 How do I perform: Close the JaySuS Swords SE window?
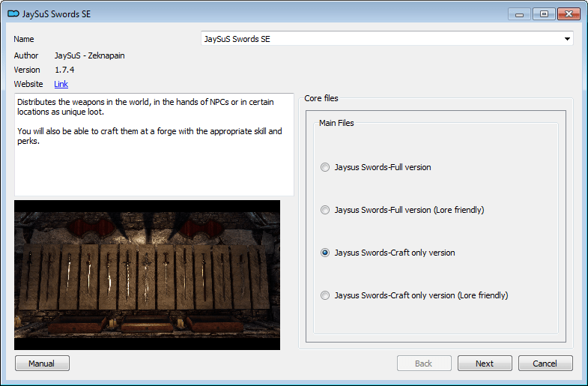tap(569, 14)
